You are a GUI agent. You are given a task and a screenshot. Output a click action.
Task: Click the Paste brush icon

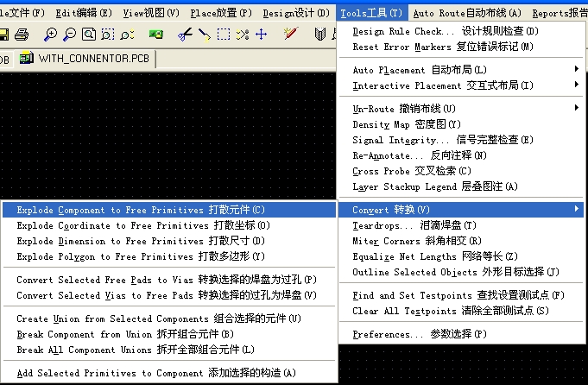pos(205,35)
